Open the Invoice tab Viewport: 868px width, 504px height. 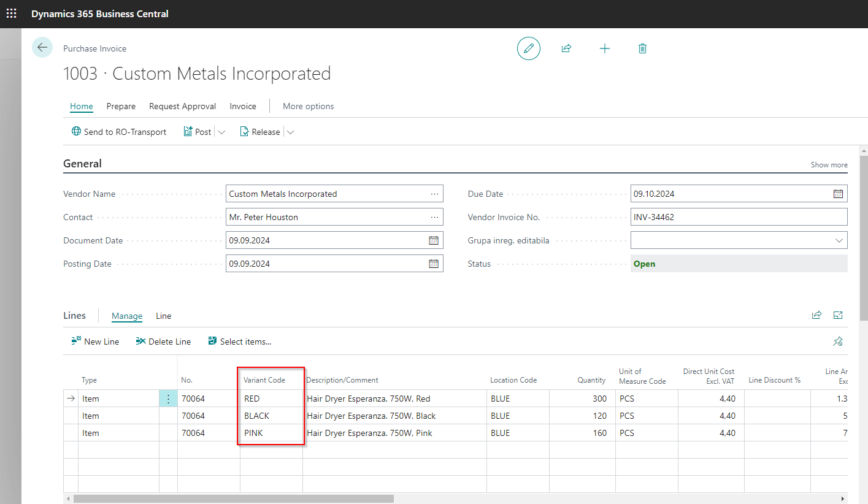click(x=243, y=106)
